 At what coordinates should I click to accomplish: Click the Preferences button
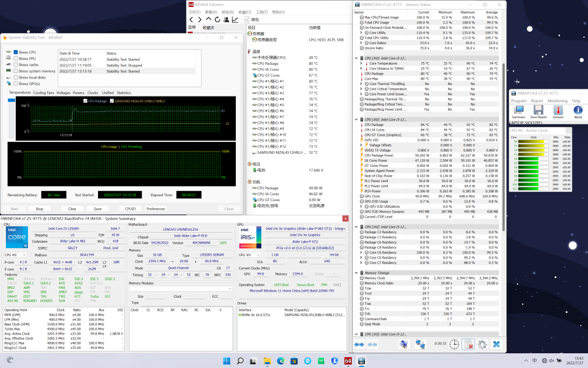(x=155, y=209)
